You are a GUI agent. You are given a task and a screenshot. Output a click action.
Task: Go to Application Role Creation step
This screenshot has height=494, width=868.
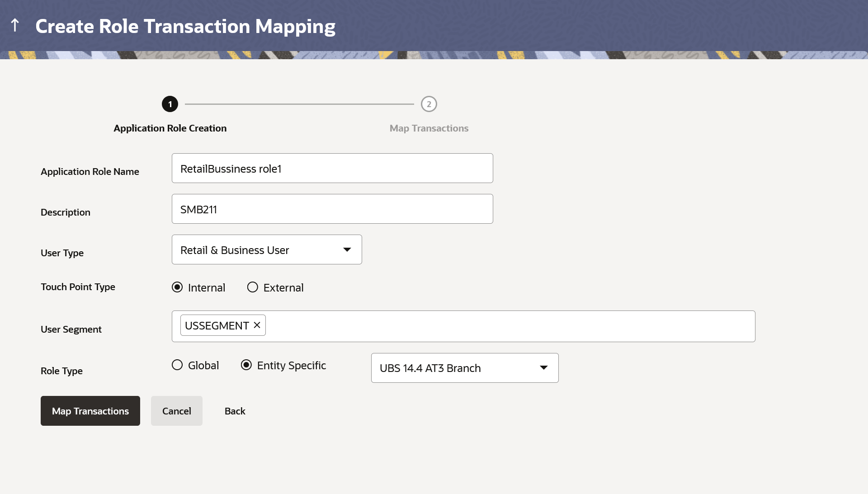pos(170,128)
